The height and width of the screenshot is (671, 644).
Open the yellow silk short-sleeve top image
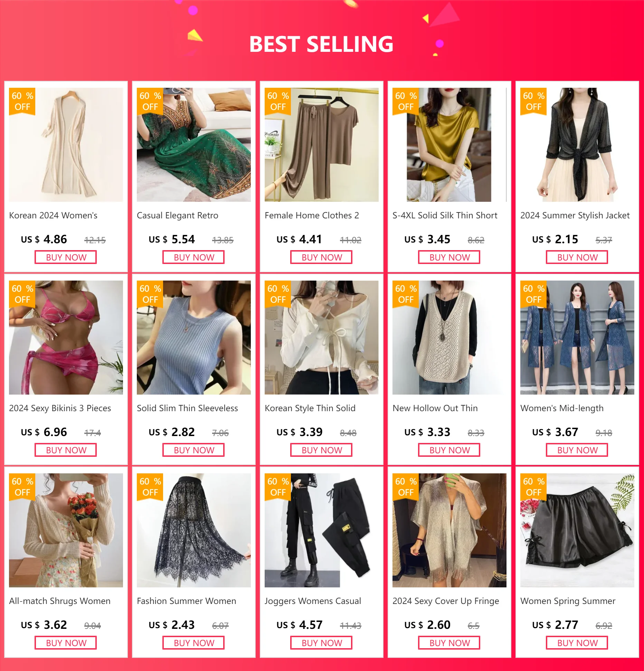tap(449, 144)
